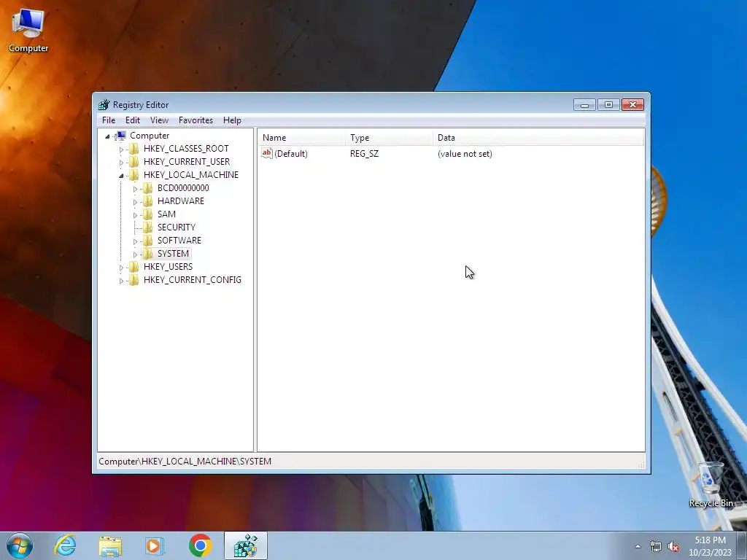747x560 pixels.
Task: Open the View menu
Action: tap(159, 120)
